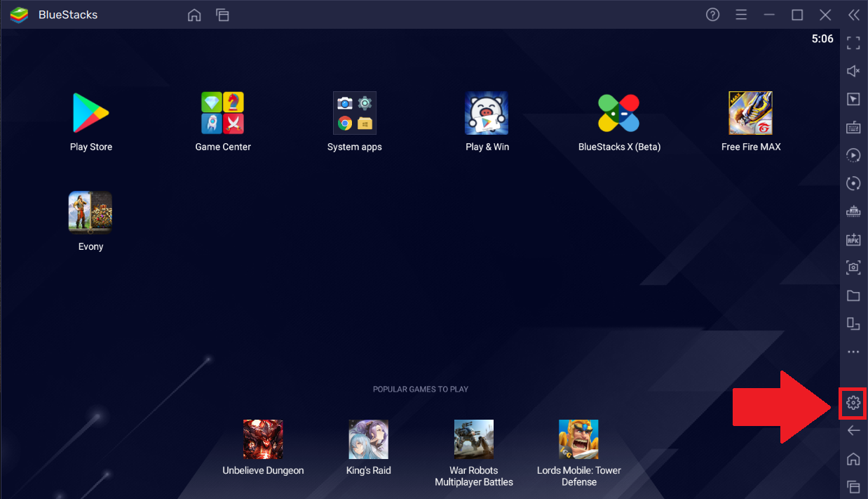Open Lords Mobile: Tower Defense
Screen dimensions: 868x499
tap(578, 439)
